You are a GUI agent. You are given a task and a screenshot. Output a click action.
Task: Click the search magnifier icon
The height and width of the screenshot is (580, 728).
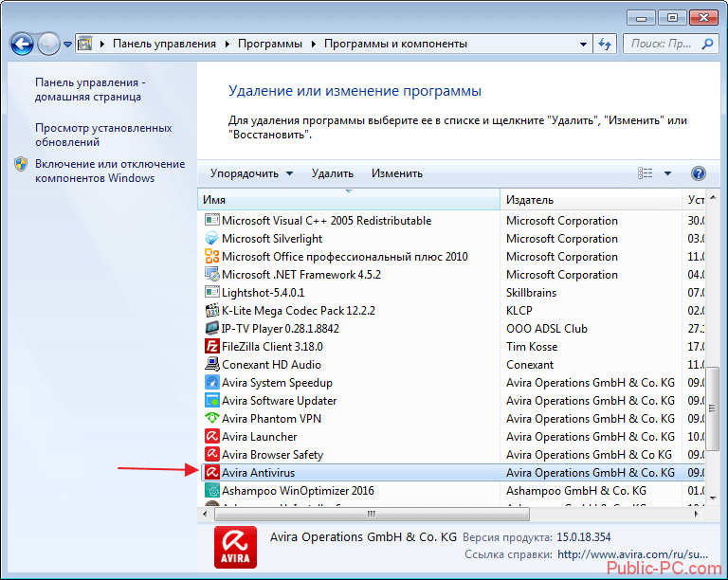click(x=707, y=45)
